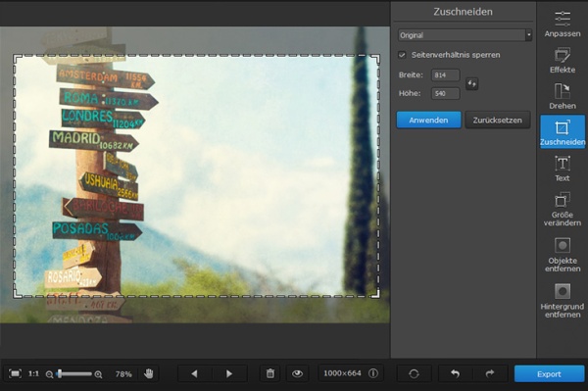The width and height of the screenshot is (588, 391).
Task: Open Größe verändern resize tool
Action: tap(563, 209)
